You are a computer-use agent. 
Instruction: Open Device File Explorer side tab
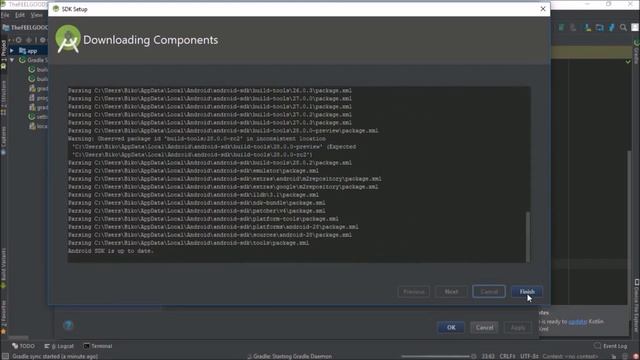tap(636, 305)
